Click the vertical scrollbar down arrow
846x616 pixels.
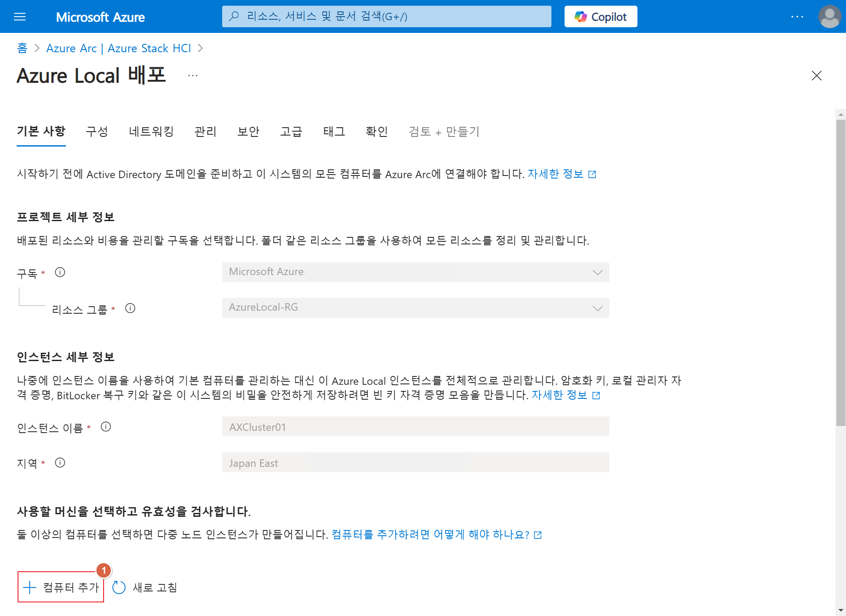click(x=840, y=610)
